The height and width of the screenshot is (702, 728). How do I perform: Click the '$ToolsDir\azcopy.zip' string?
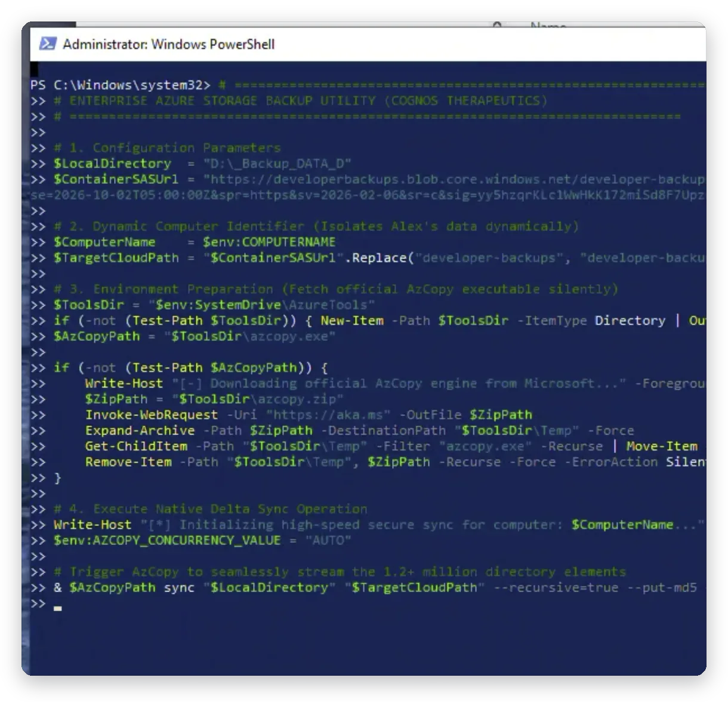tap(257, 399)
